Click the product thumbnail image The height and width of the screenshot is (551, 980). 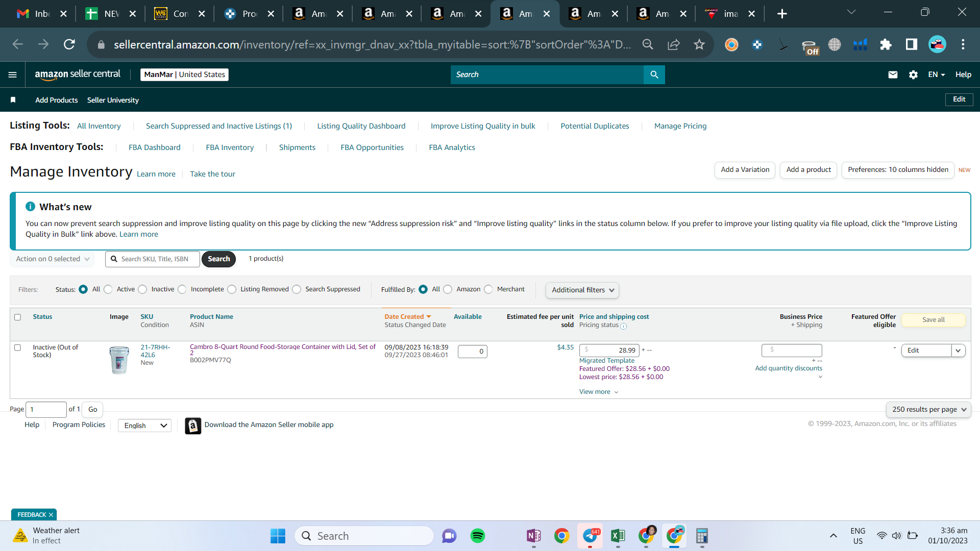coord(119,360)
